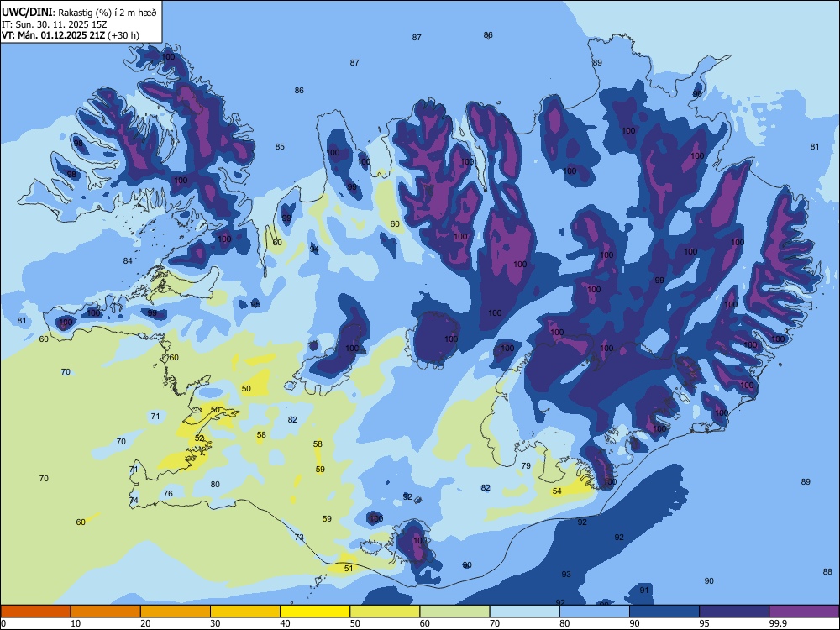Click the '80' humidity value on the map

tap(215, 485)
